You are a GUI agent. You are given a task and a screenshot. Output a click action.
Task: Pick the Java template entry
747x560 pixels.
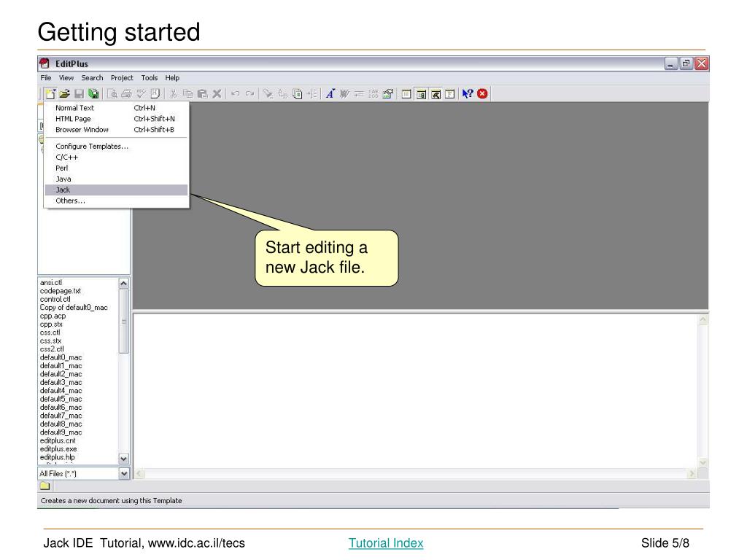point(116,179)
